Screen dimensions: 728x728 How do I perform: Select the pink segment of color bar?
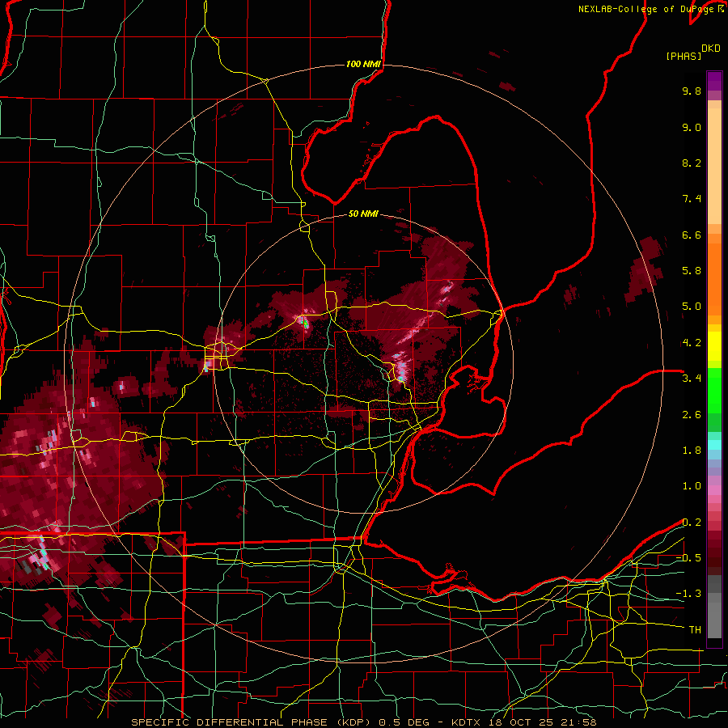pos(714,490)
